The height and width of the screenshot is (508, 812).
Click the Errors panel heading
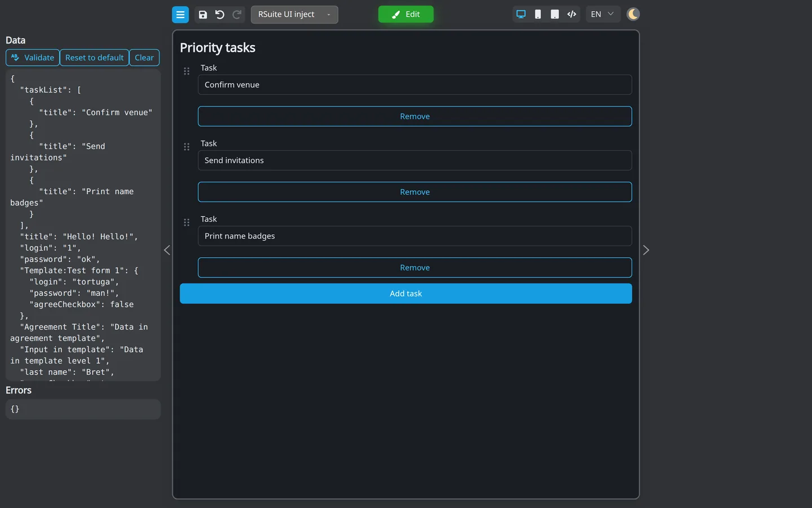(x=19, y=390)
